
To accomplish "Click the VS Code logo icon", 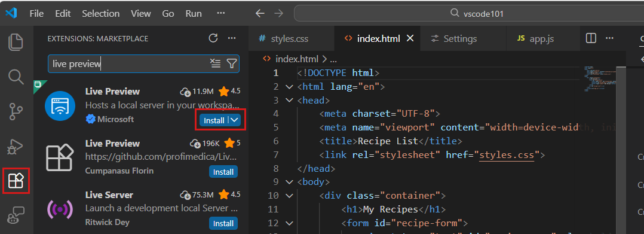I will coord(11,13).
